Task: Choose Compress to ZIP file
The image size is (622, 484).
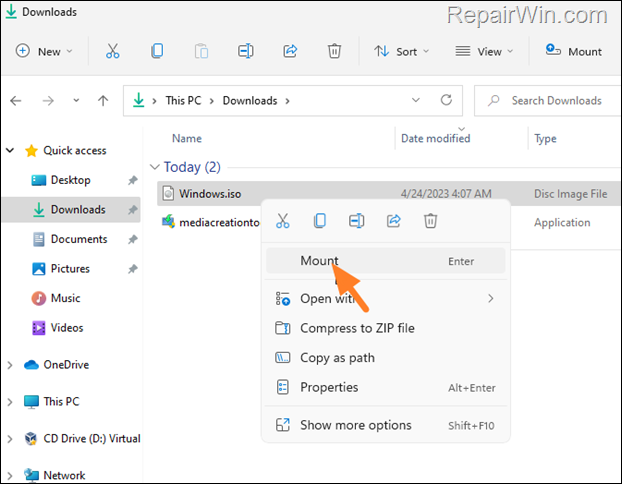Action: pyautogui.click(x=386, y=328)
